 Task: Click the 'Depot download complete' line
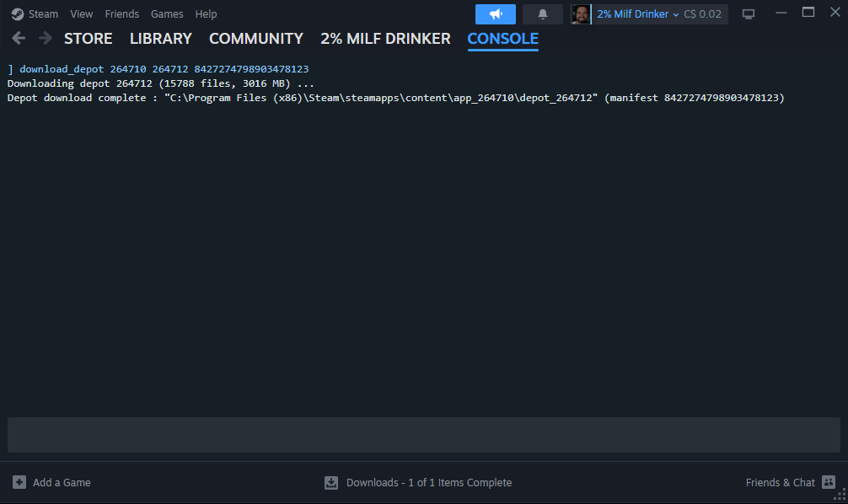(396, 98)
